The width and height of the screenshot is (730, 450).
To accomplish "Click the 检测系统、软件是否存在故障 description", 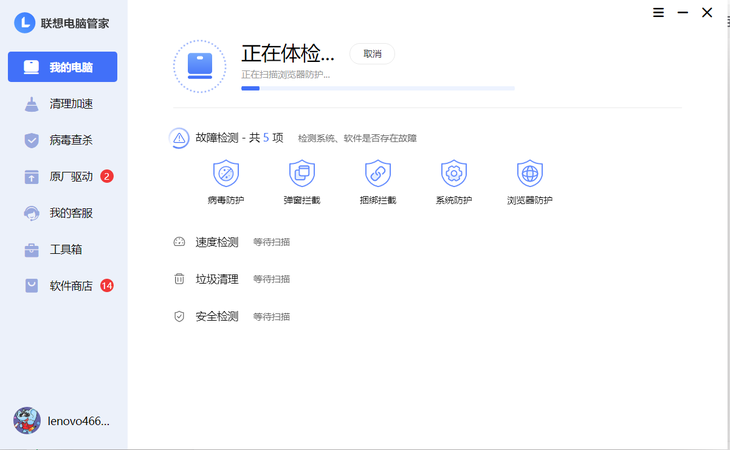I will point(357,138).
